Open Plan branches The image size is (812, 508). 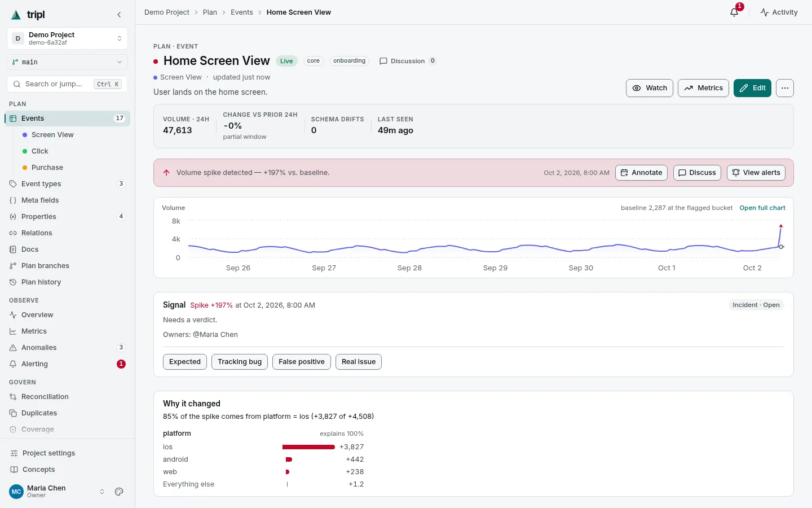[x=68, y=266]
